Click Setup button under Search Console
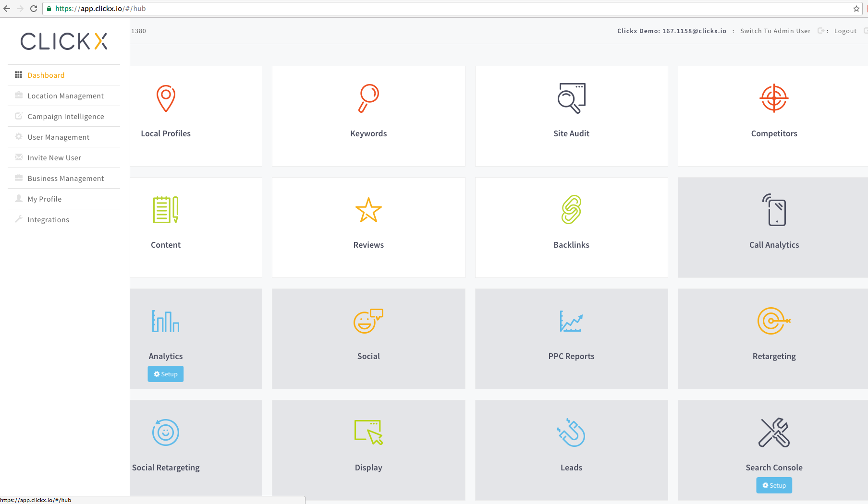The image size is (868, 504). pyautogui.click(x=774, y=485)
